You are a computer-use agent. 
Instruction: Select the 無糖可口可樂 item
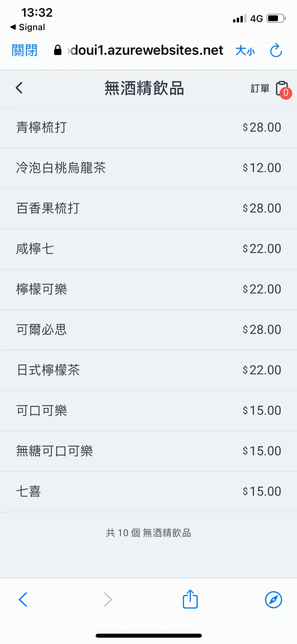[148, 451]
